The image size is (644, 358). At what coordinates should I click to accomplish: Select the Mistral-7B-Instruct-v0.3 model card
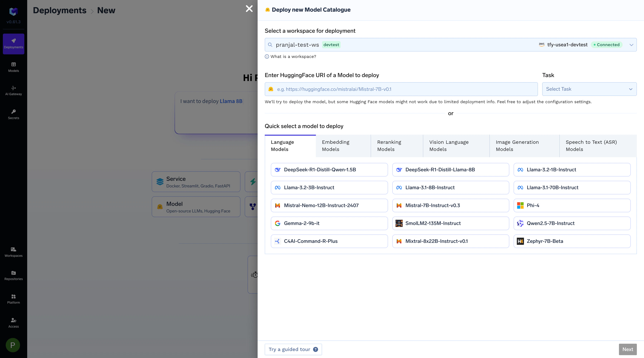(450, 205)
